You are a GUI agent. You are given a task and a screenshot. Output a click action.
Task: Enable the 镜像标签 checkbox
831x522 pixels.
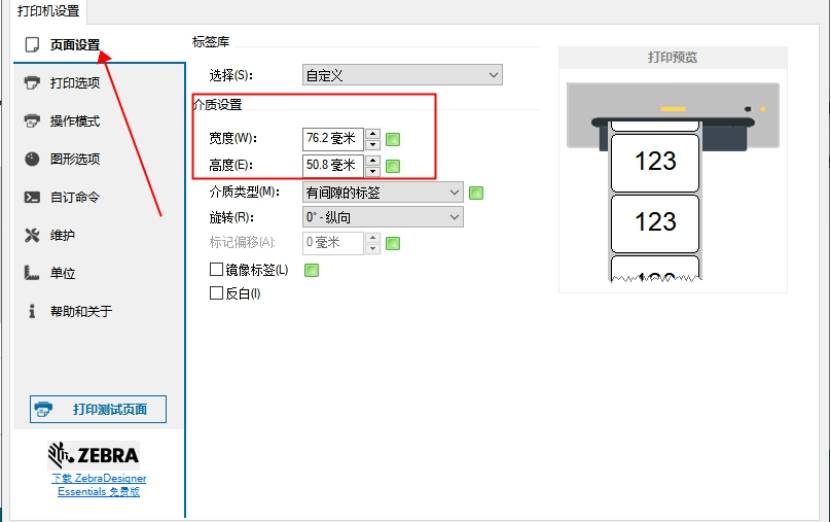click(216, 270)
